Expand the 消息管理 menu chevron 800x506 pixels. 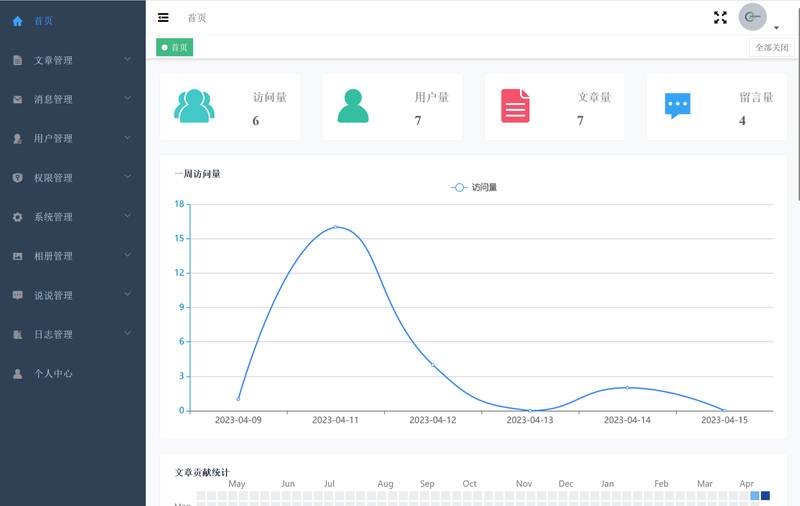(x=128, y=98)
